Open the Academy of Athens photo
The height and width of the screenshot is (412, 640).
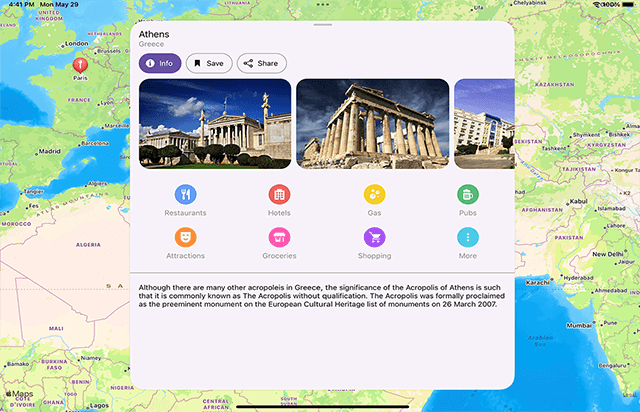[x=215, y=124]
